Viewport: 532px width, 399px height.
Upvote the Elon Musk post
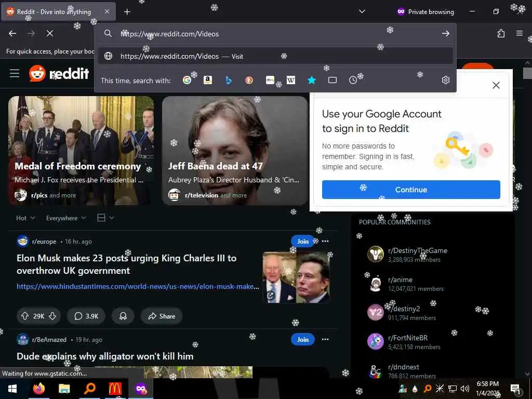pyautogui.click(x=25, y=316)
